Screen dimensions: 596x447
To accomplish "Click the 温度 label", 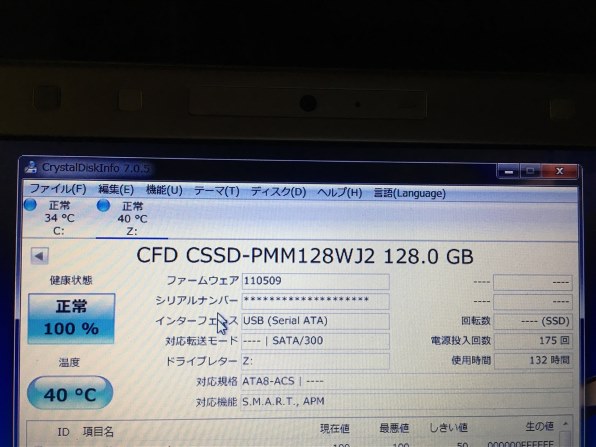I will [69, 362].
